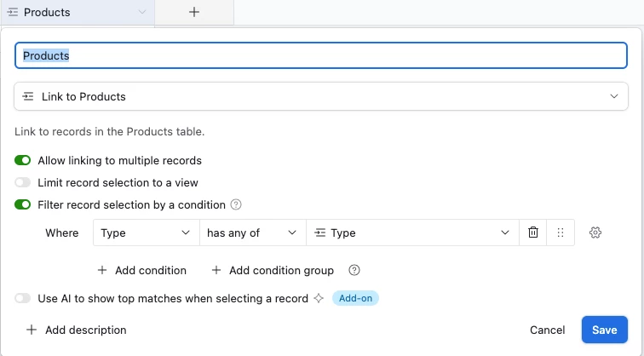Delete the Type filter condition with trash icon
Image resolution: width=644 pixels, height=356 pixels.
coord(532,233)
